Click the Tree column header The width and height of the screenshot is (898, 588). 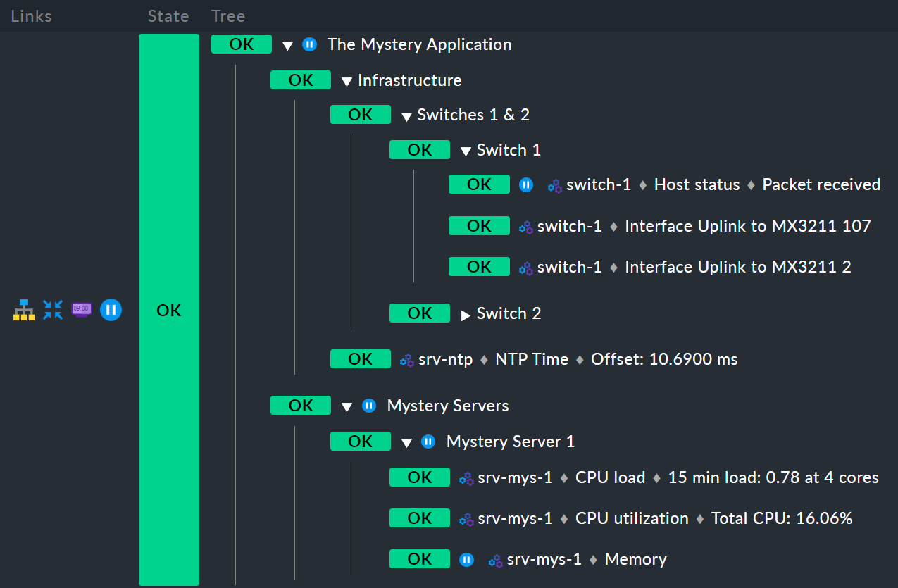click(x=228, y=16)
